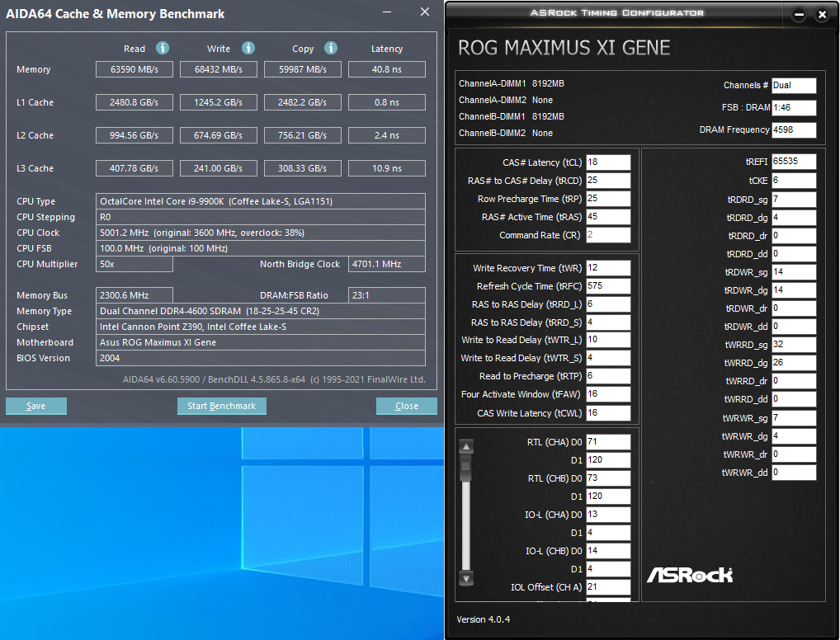The image size is (840, 640).
Task: Click the tRRD_S value field
Action: click(608, 322)
